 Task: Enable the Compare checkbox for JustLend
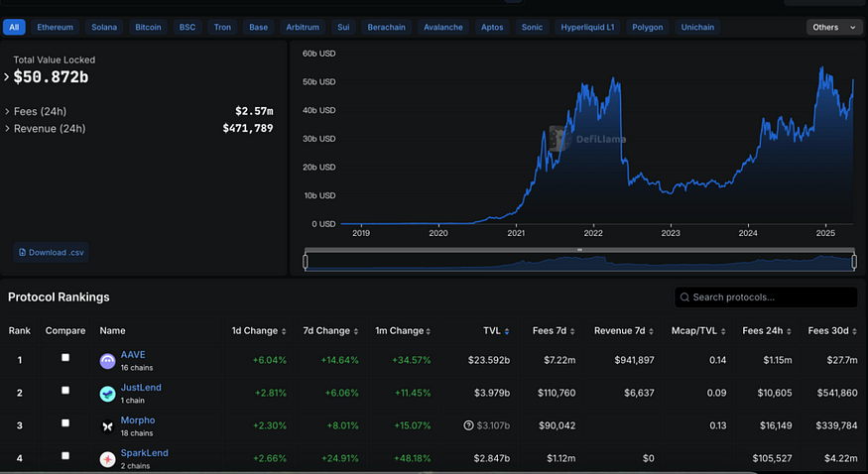65,390
